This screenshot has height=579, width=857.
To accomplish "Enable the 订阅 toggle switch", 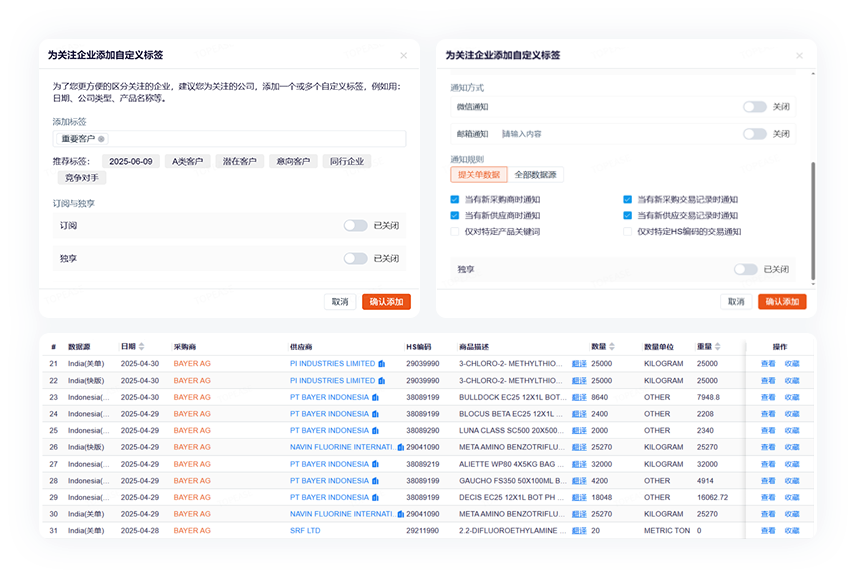I will coord(355,226).
